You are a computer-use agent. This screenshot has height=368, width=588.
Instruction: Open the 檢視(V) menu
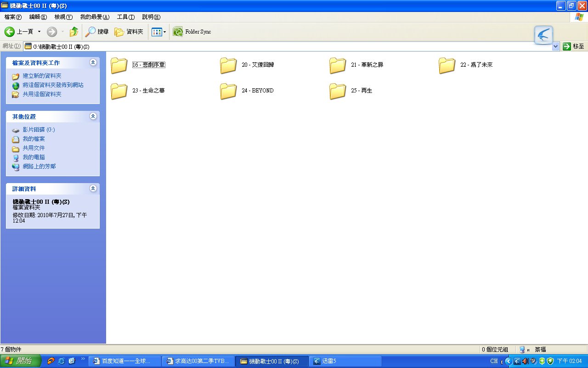tap(63, 17)
